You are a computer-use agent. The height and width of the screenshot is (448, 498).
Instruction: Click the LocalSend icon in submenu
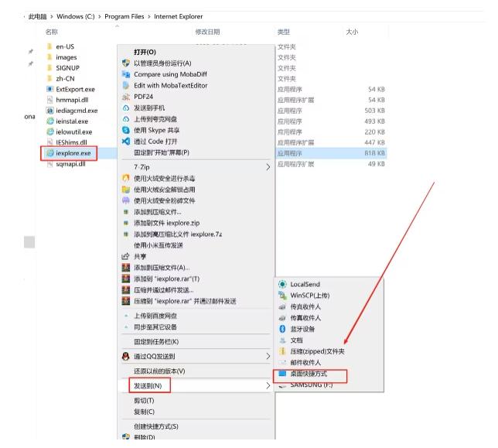tap(282, 285)
